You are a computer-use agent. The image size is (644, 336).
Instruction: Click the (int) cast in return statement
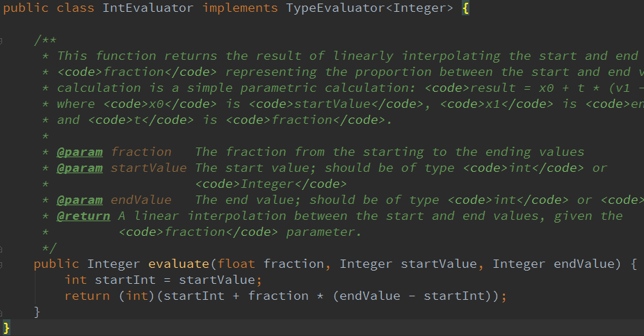(x=133, y=296)
